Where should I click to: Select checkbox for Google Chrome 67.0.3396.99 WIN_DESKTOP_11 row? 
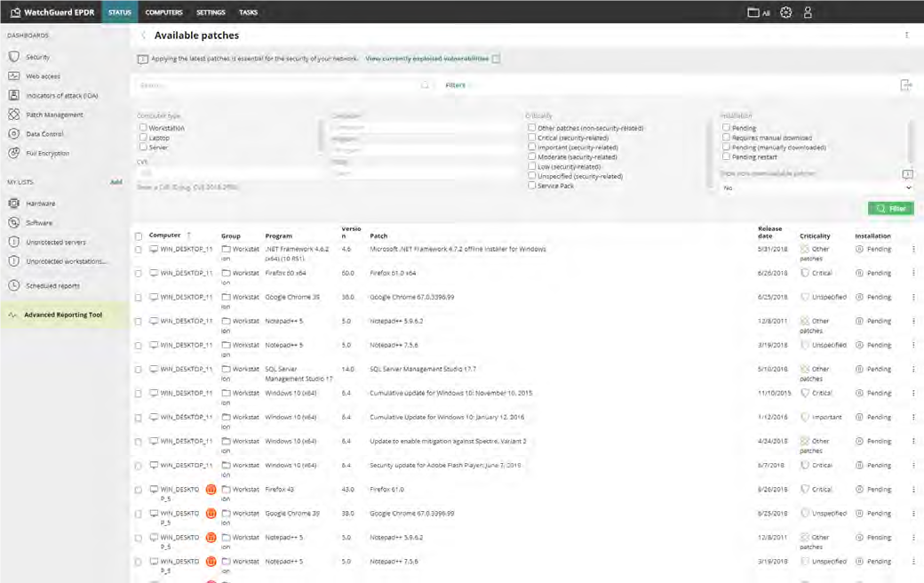(x=139, y=298)
